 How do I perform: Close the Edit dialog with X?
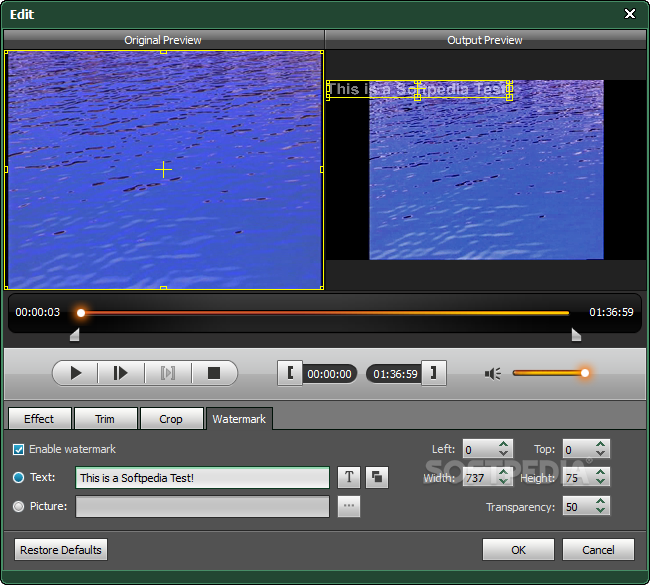[x=630, y=14]
